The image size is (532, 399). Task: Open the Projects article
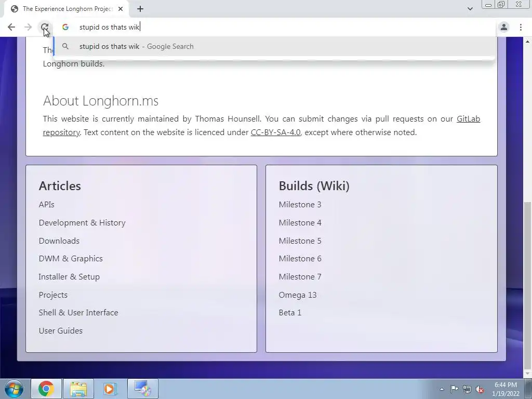tap(53, 295)
